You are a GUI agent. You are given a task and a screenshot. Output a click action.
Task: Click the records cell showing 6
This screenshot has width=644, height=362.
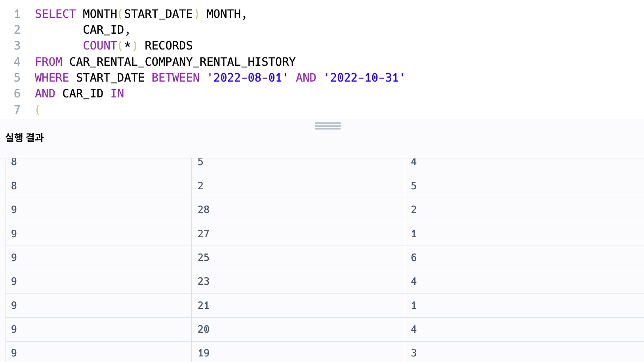pyautogui.click(x=524, y=258)
